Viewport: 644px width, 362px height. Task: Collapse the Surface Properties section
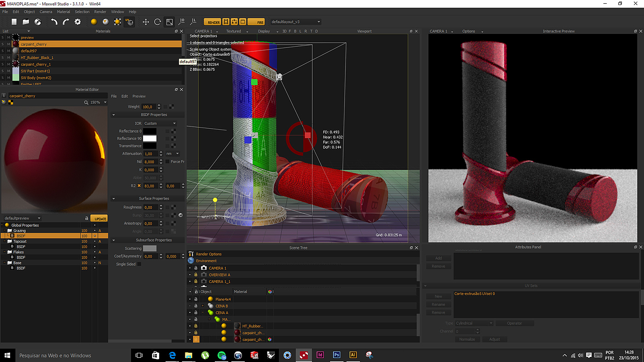[114, 198]
